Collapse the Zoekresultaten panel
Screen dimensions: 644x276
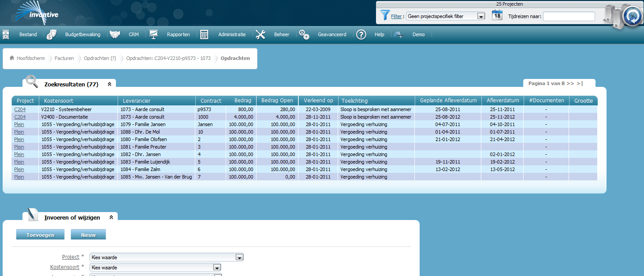[109, 84]
